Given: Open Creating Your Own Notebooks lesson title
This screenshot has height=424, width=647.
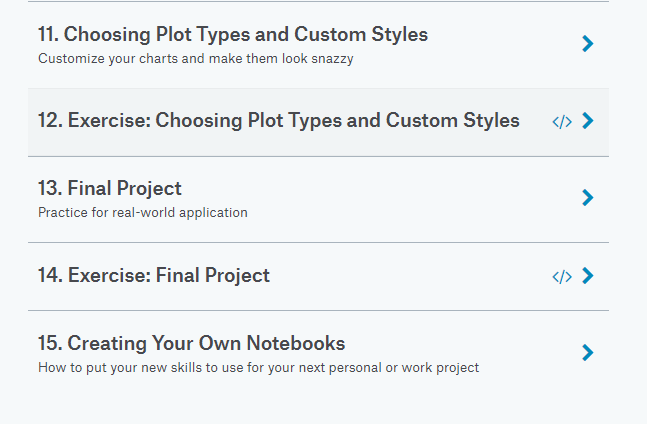Looking at the screenshot, I should tap(206, 344).
